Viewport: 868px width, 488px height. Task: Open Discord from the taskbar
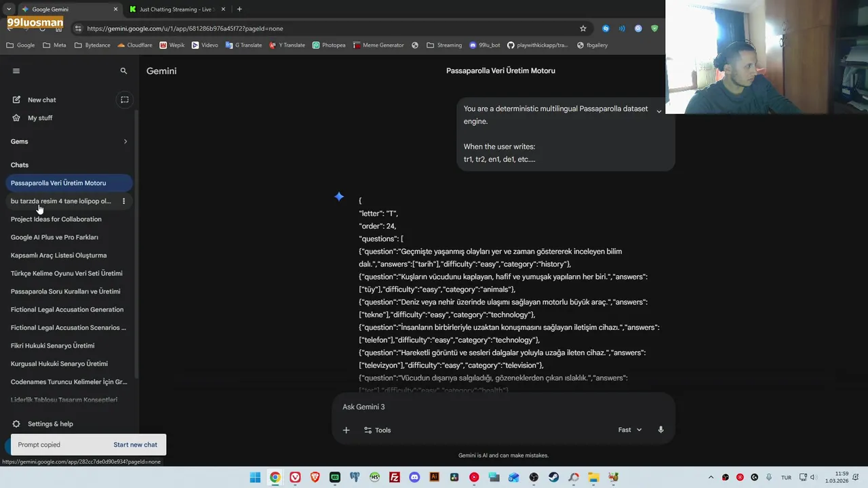coord(414,477)
